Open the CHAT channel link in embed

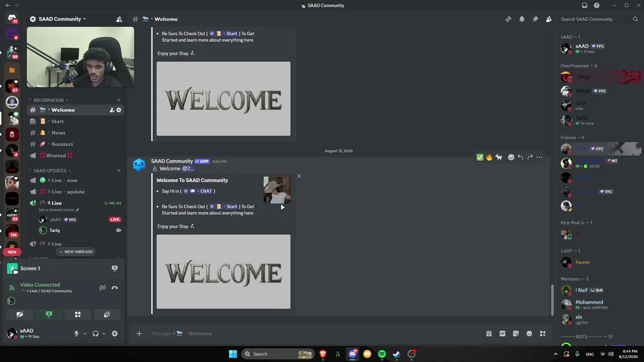click(199, 191)
